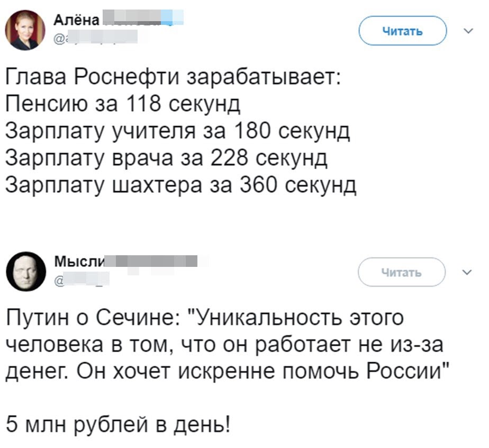This screenshot has width=489, height=448.
Task: Click the line "Зарплату врача за 228 секунд"
Action: tap(166, 158)
